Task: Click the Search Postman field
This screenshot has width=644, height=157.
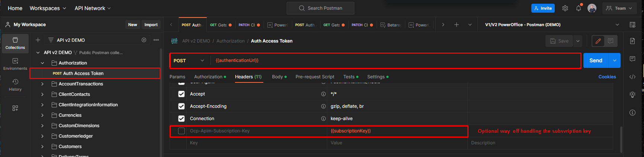Action: (x=321, y=8)
